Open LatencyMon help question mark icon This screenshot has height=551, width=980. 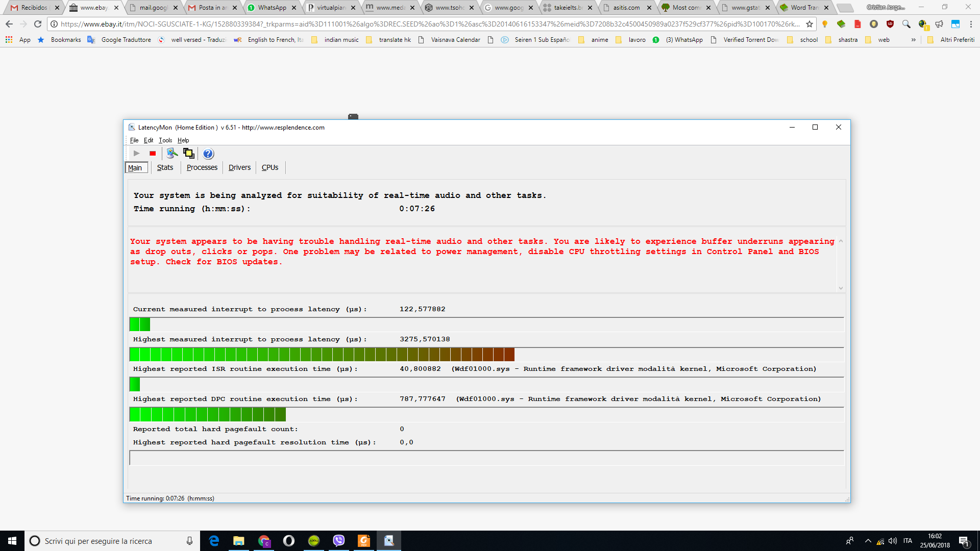[208, 153]
